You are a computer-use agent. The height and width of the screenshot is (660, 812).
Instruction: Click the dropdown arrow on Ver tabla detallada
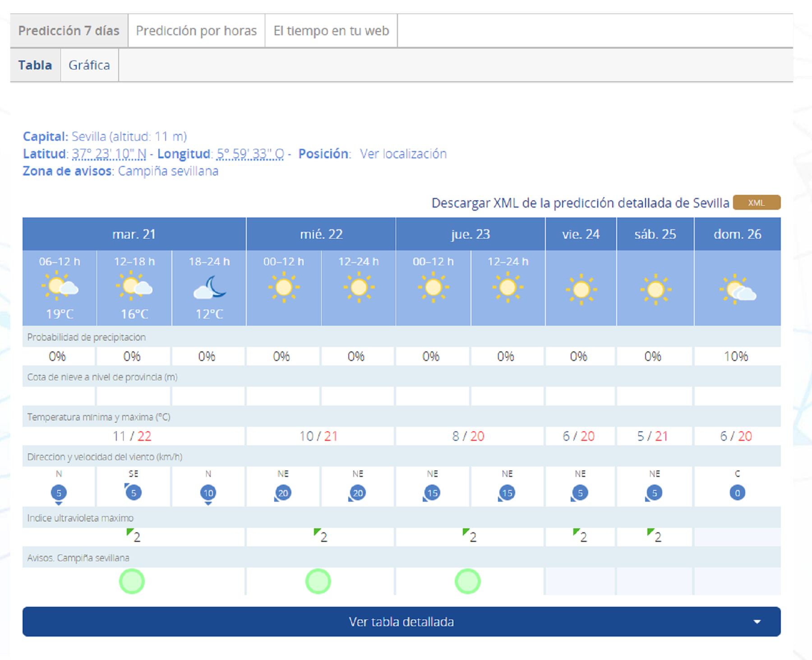(757, 622)
